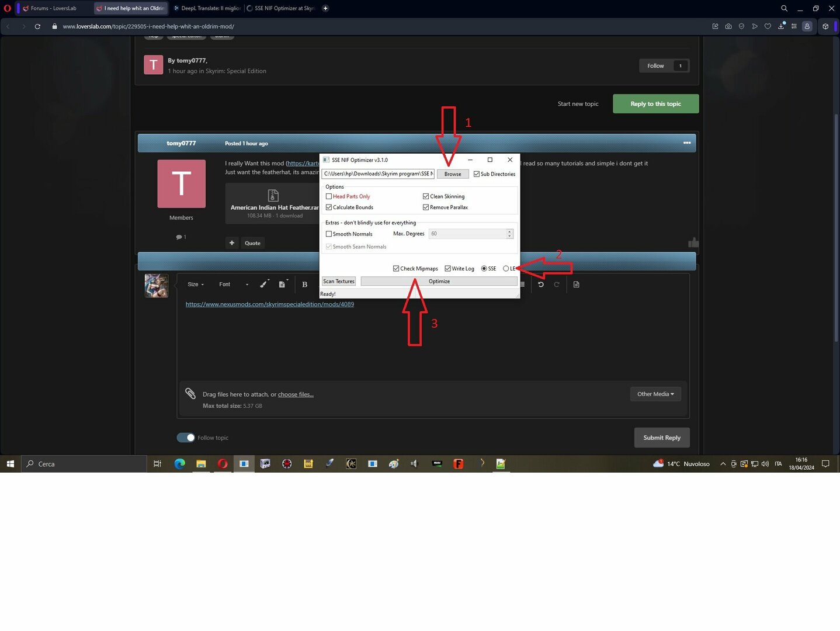The height and width of the screenshot is (631, 840).
Task: Toggle bold in the reply editor
Action: coord(304,285)
